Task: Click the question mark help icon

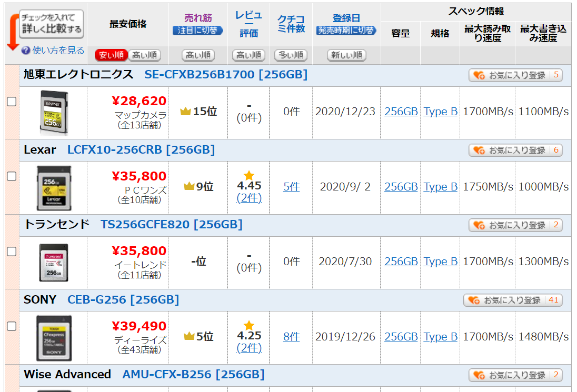Action: [x=25, y=51]
